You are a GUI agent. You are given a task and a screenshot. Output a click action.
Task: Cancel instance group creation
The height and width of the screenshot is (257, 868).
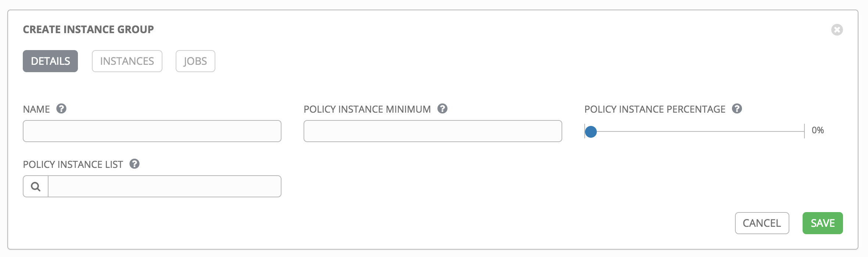[762, 223]
